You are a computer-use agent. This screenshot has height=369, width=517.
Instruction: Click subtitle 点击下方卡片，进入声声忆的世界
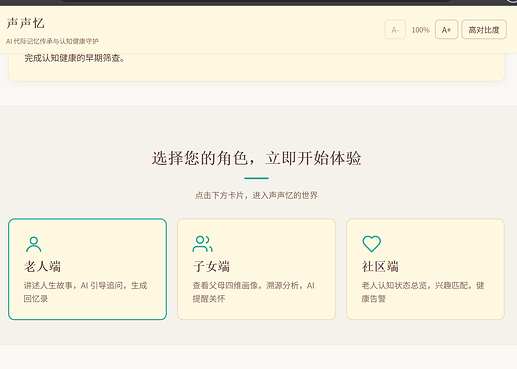click(256, 195)
